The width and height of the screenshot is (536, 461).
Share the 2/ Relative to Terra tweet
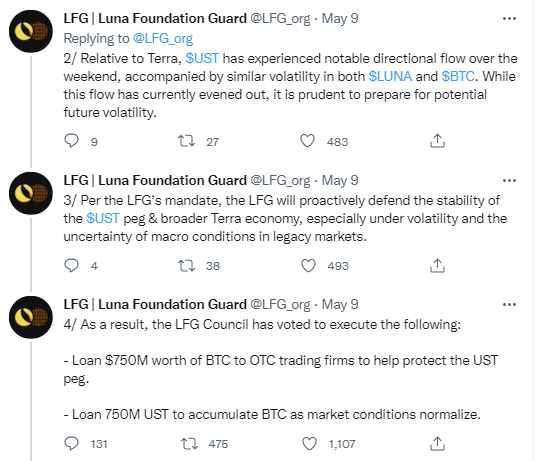tap(437, 141)
